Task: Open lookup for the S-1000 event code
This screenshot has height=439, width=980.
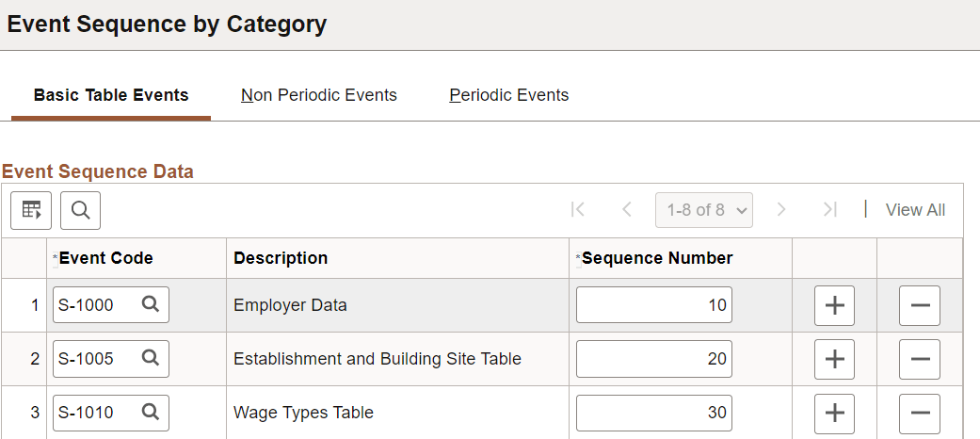Action: pyautogui.click(x=150, y=304)
